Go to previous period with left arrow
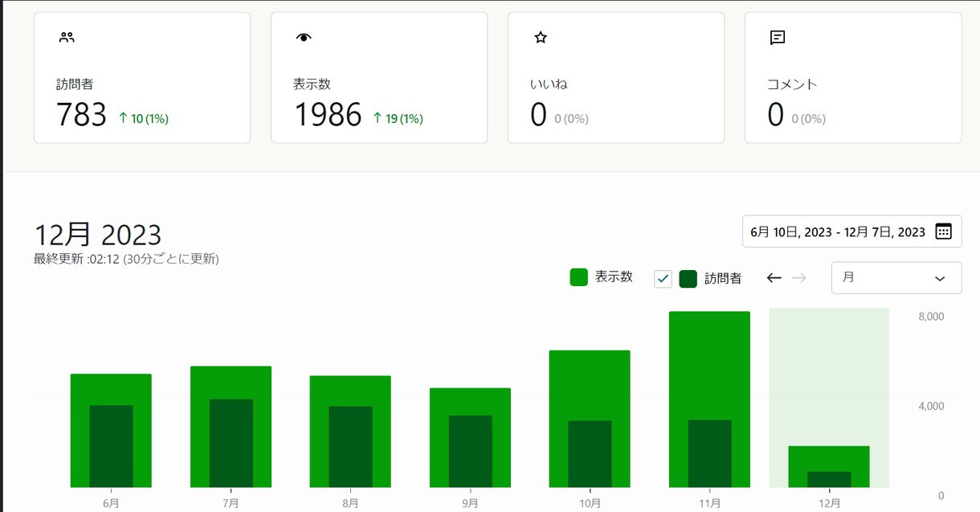980x512 pixels. 774,278
